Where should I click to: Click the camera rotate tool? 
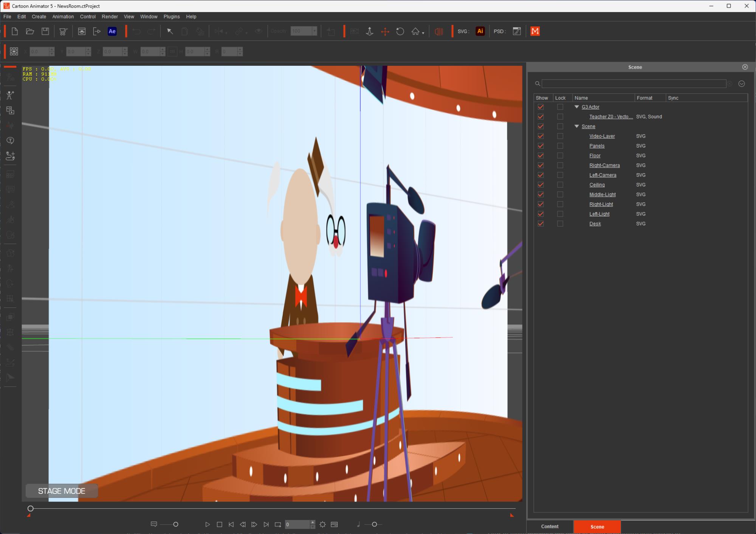[x=400, y=31]
